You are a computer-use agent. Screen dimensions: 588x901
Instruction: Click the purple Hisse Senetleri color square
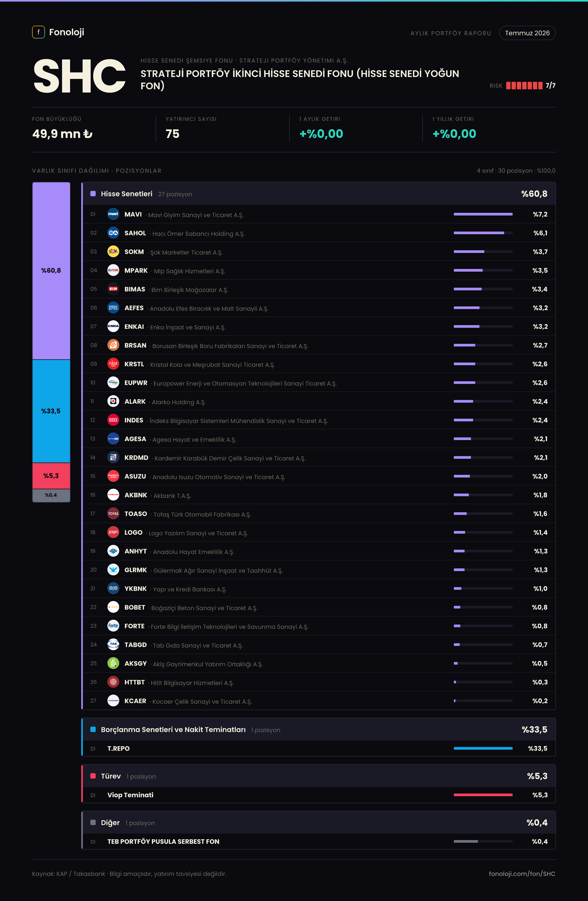tap(93, 194)
